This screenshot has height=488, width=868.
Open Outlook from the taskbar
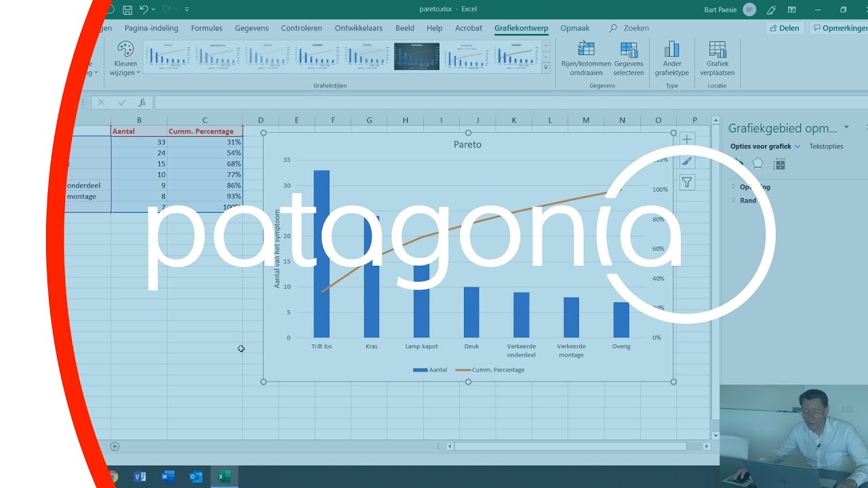(196, 476)
